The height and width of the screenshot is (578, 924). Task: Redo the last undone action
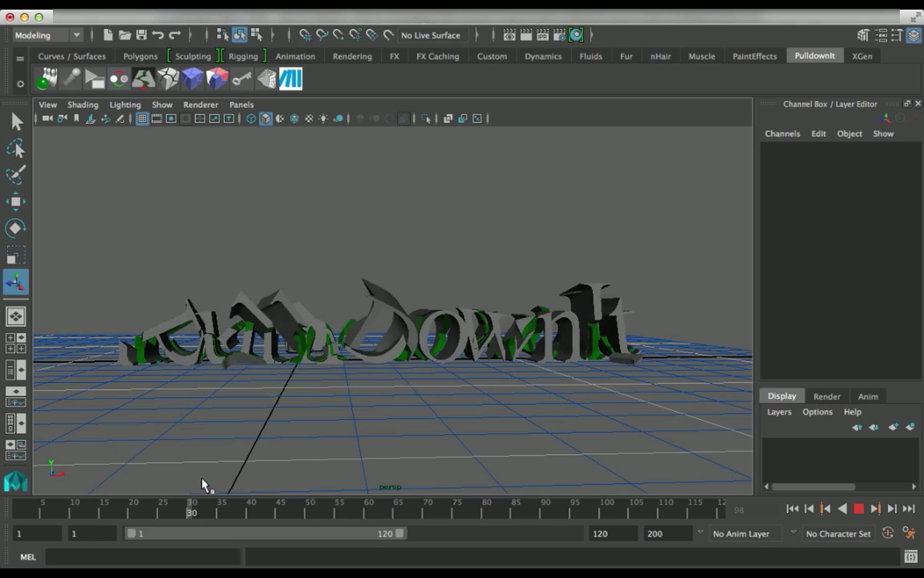175,35
